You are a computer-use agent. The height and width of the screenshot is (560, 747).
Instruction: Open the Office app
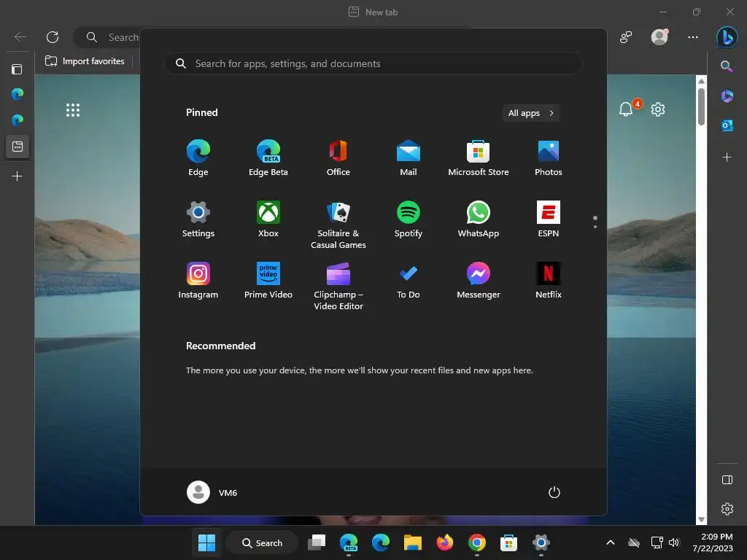338,158
